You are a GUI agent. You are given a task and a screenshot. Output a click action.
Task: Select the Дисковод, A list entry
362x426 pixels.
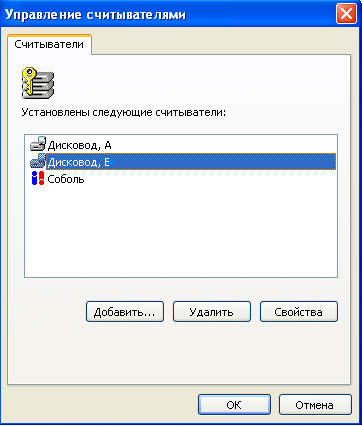[x=79, y=145]
